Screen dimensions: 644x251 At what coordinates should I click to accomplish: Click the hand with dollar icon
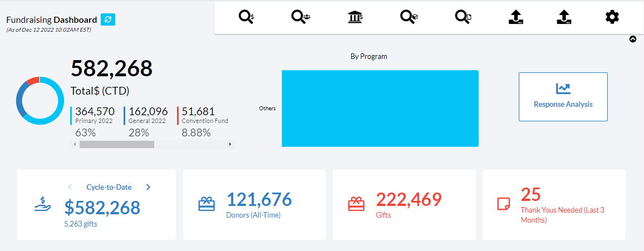click(x=42, y=205)
